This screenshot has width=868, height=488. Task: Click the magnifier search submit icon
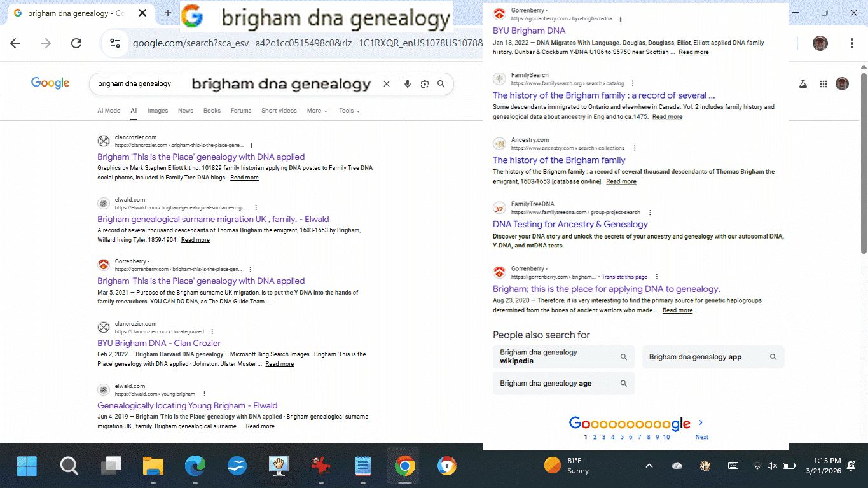(441, 84)
